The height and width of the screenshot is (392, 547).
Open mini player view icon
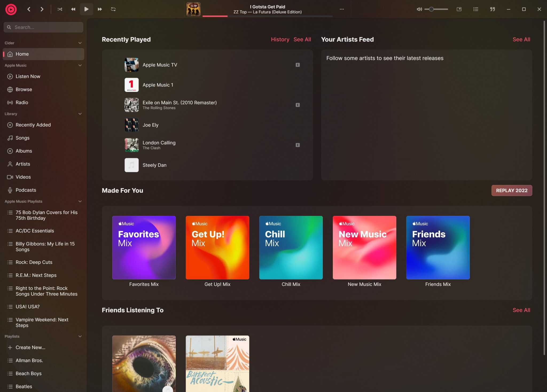click(459, 9)
